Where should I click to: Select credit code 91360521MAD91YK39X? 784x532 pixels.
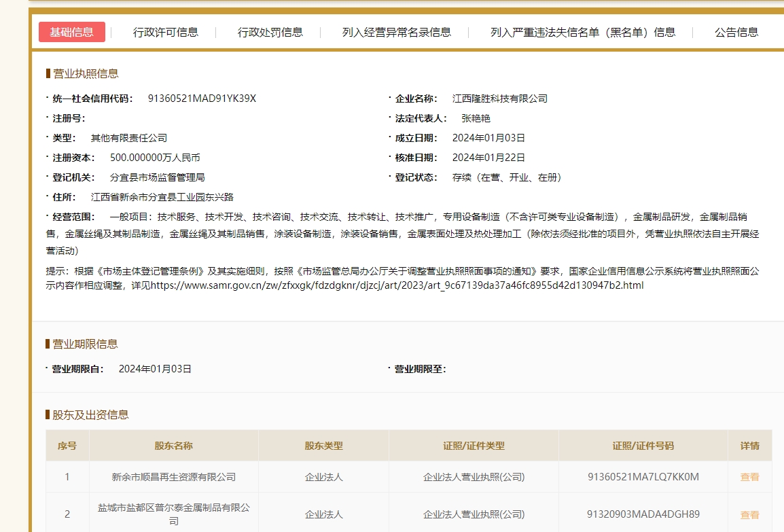coord(202,99)
